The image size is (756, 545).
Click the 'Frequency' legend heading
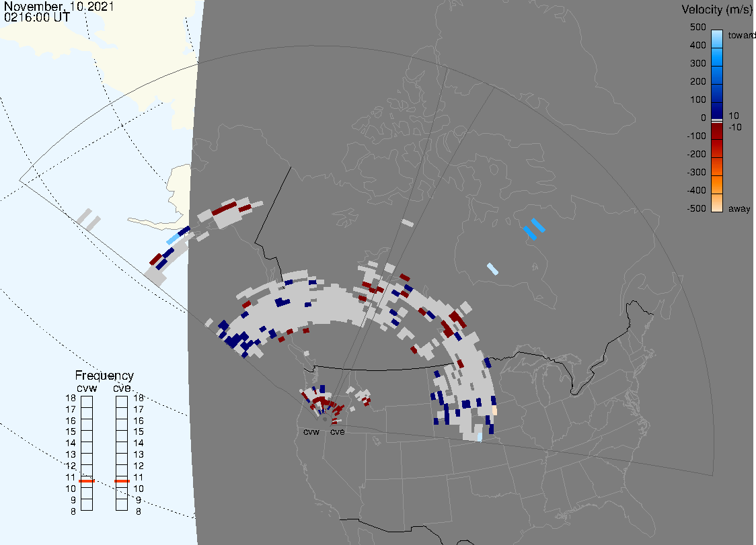(x=104, y=376)
